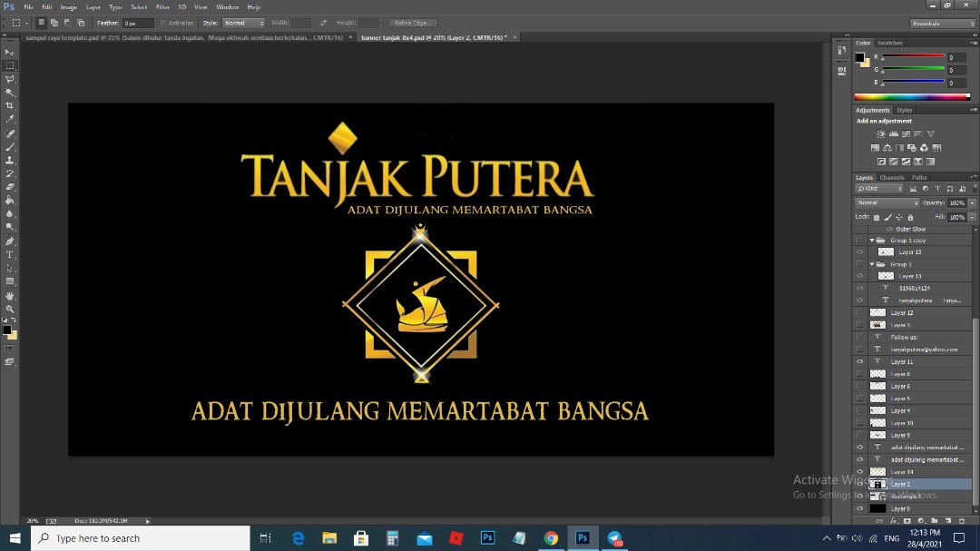The width and height of the screenshot is (980, 551).
Task: Click the Windows taskbar search box
Action: (141, 538)
